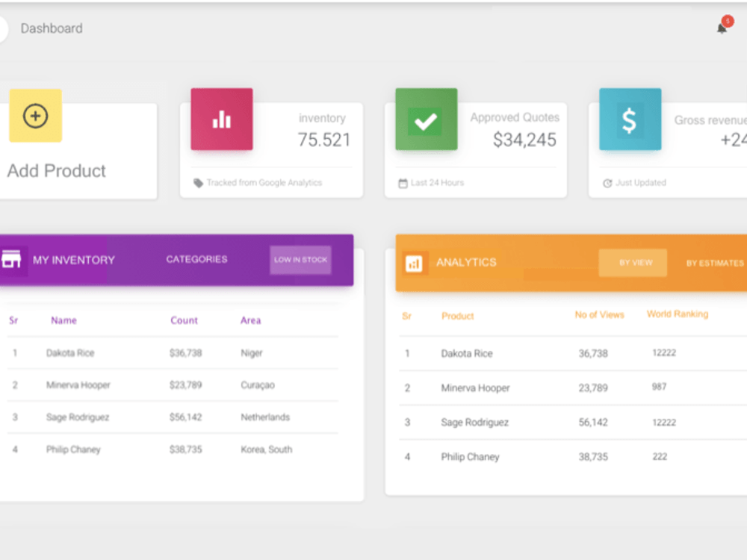Click the Last 24 Hours label
This screenshot has width=747, height=560.
coord(437,183)
